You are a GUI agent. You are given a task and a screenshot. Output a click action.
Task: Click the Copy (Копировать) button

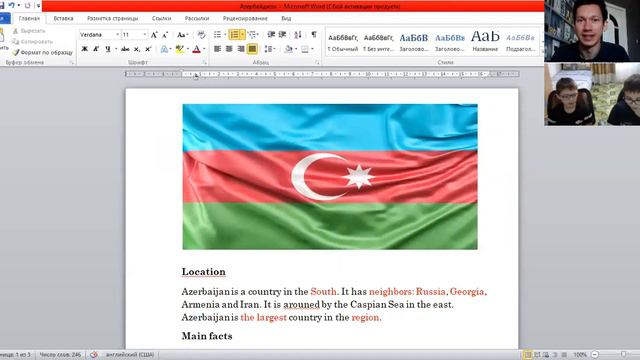[x=32, y=42]
